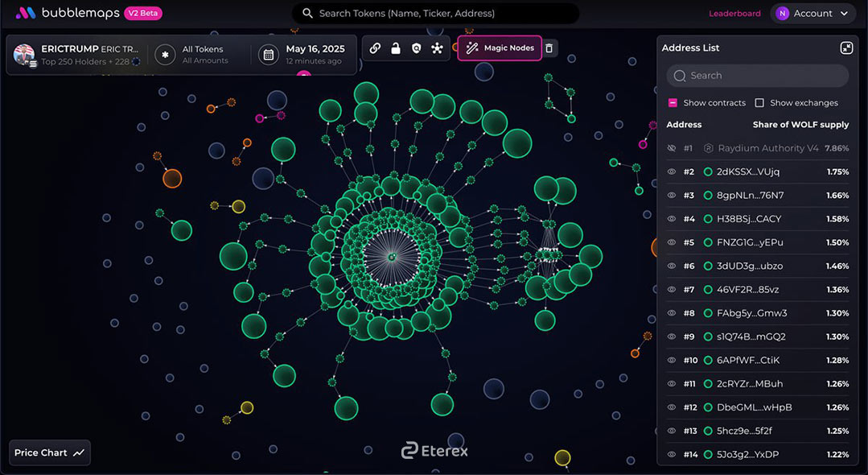Click the magnifier icon in token search bar
The width and height of the screenshot is (868, 475).
tap(308, 14)
